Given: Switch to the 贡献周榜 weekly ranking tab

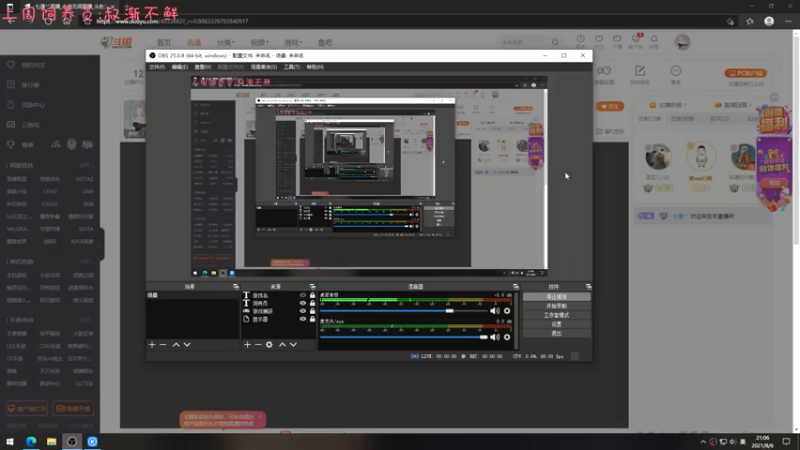Looking at the screenshot, I should [682, 119].
